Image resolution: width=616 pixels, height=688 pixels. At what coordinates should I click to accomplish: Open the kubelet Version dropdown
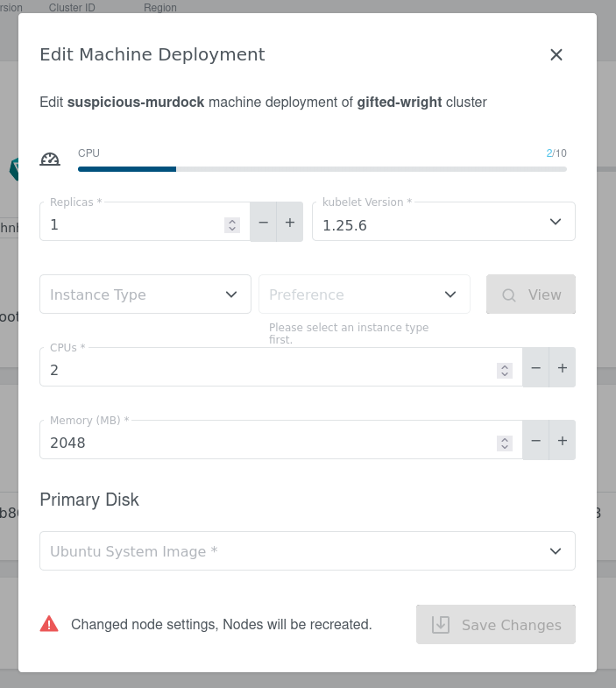tap(443, 223)
